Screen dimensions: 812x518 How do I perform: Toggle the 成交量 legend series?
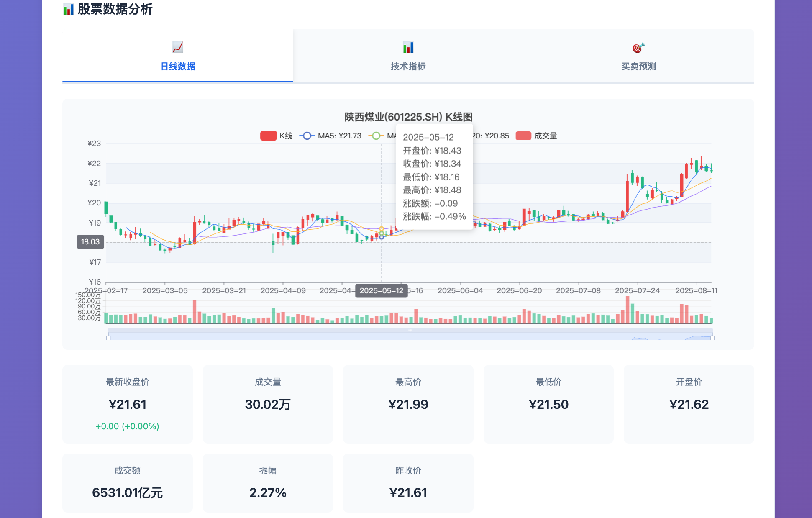click(545, 136)
